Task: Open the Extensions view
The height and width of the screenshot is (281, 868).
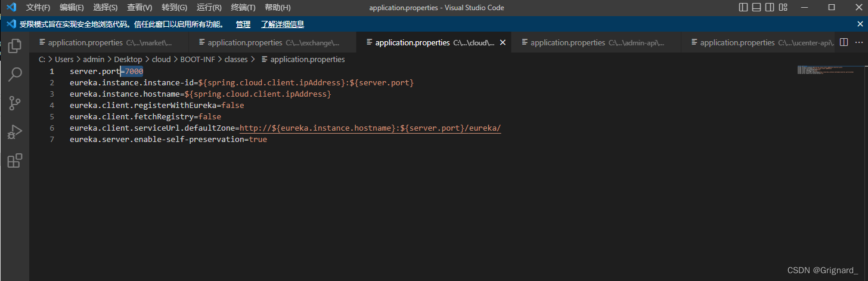Action: point(15,160)
